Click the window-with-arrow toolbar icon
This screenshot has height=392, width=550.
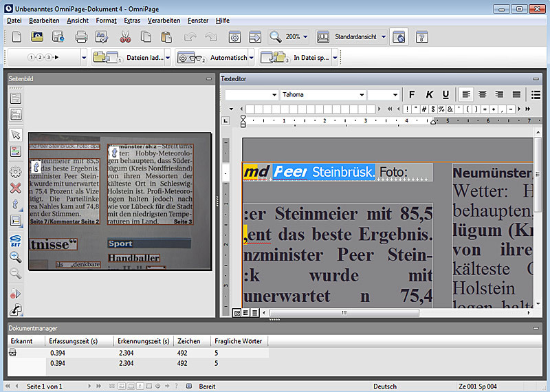pos(255,36)
